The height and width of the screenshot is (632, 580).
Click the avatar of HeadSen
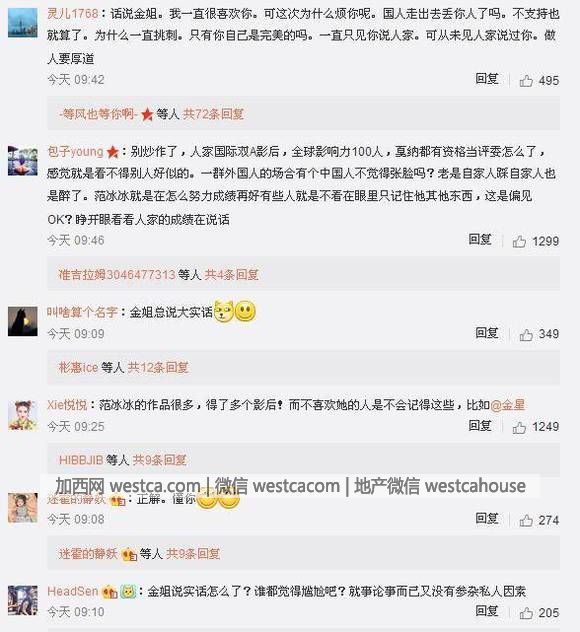[23, 601]
